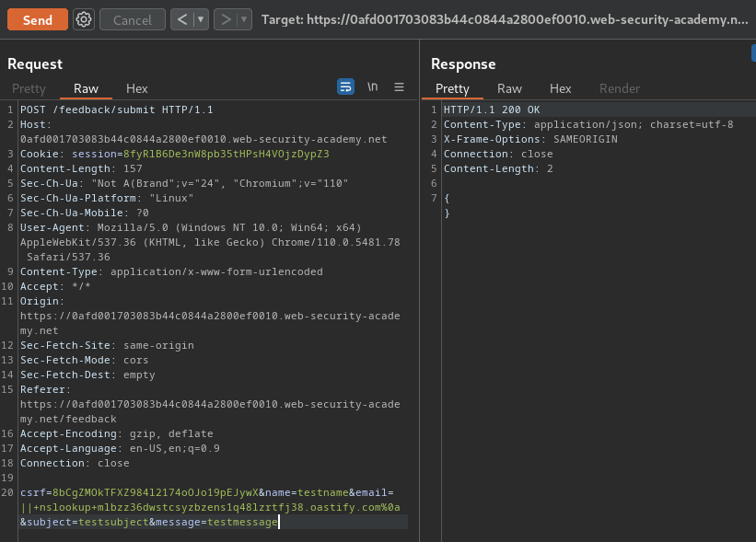The height and width of the screenshot is (542, 756).
Task: Click the session cookie value
Action: 227,155
